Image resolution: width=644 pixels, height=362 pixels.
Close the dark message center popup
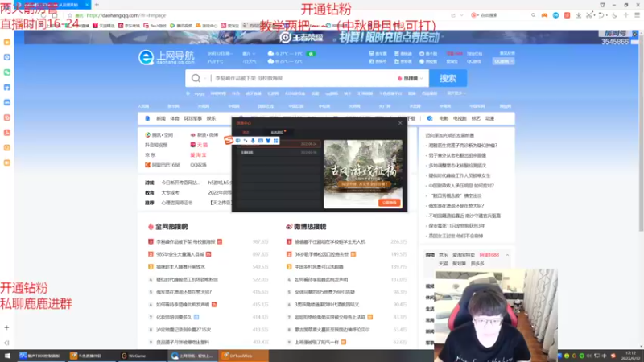pos(400,123)
